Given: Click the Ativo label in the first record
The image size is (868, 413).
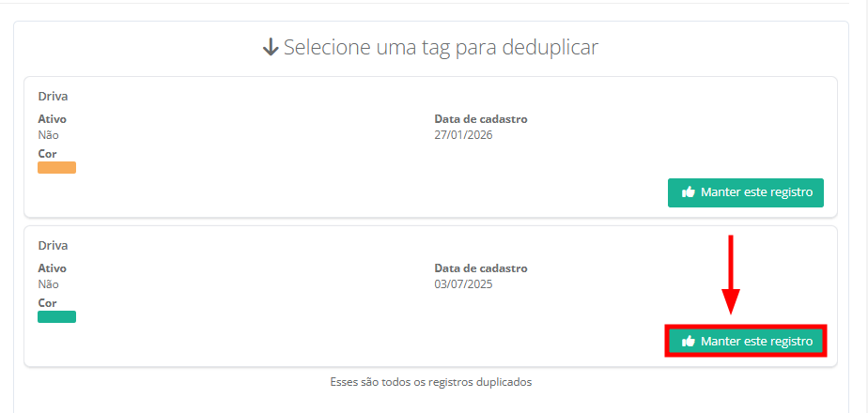Looking at the screenshot, I should [x=52, y=119].
